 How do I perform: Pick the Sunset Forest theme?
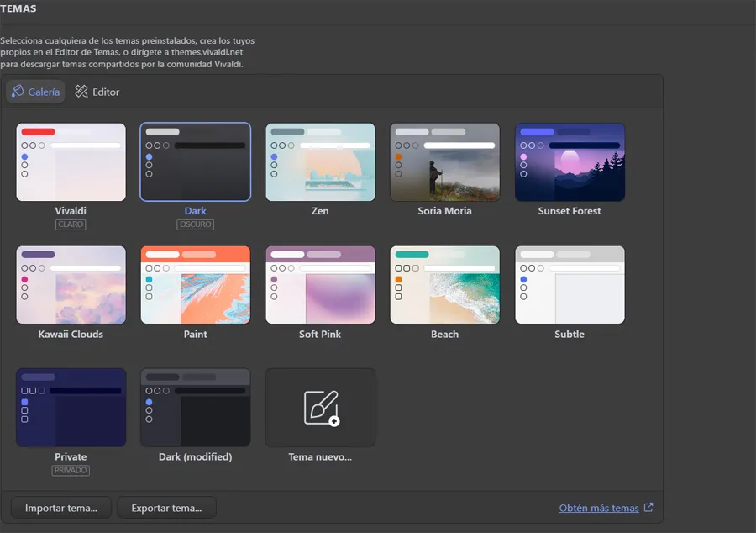(570, 162)
